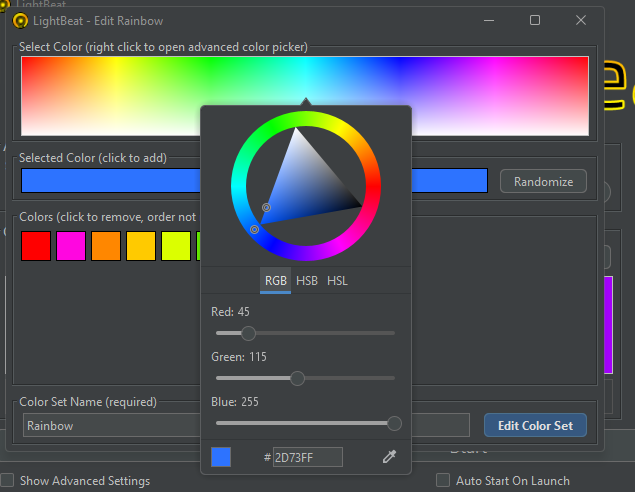Click the Blue slider handle

pos(394,423)
